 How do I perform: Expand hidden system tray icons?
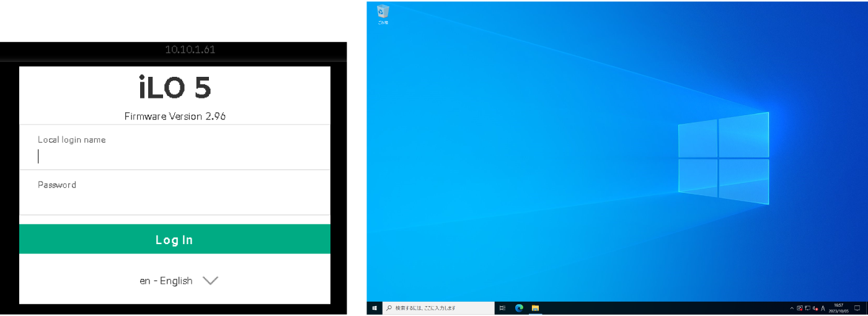point(792,308)
